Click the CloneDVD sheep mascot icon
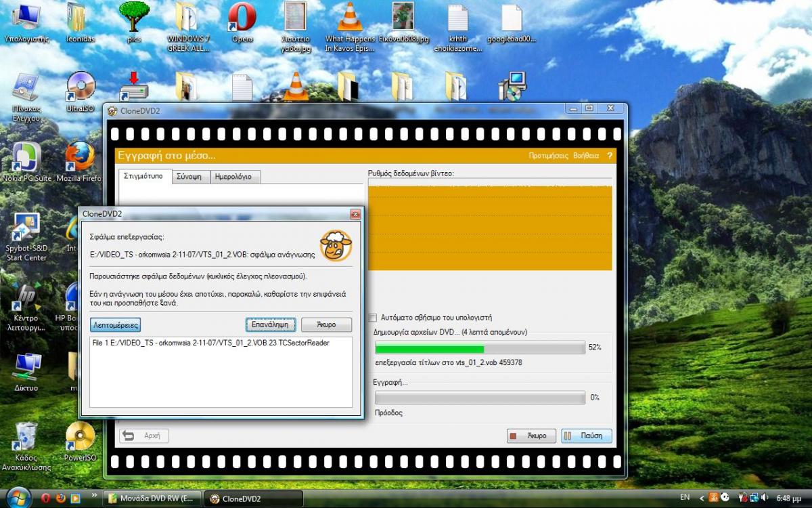 click(336, 245)
